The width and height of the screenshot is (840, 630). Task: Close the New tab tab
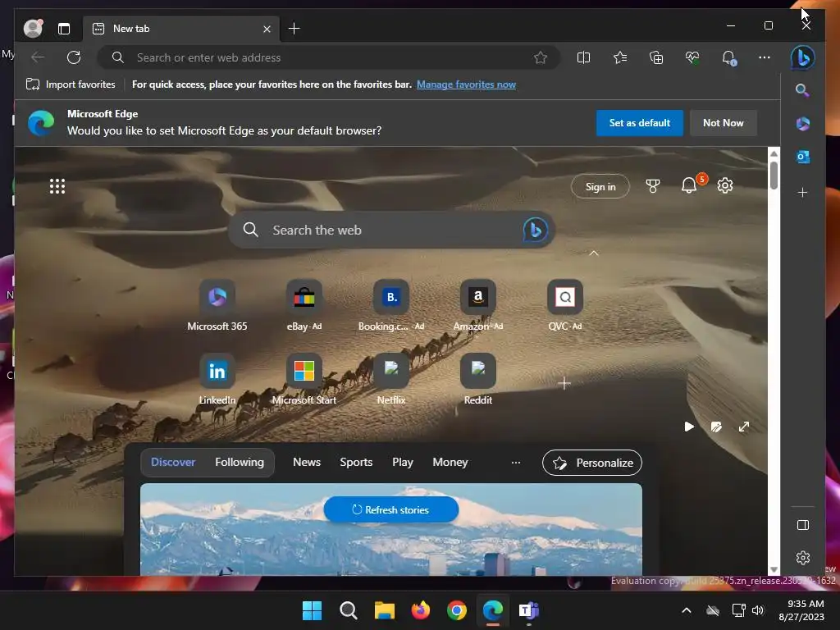267,29
